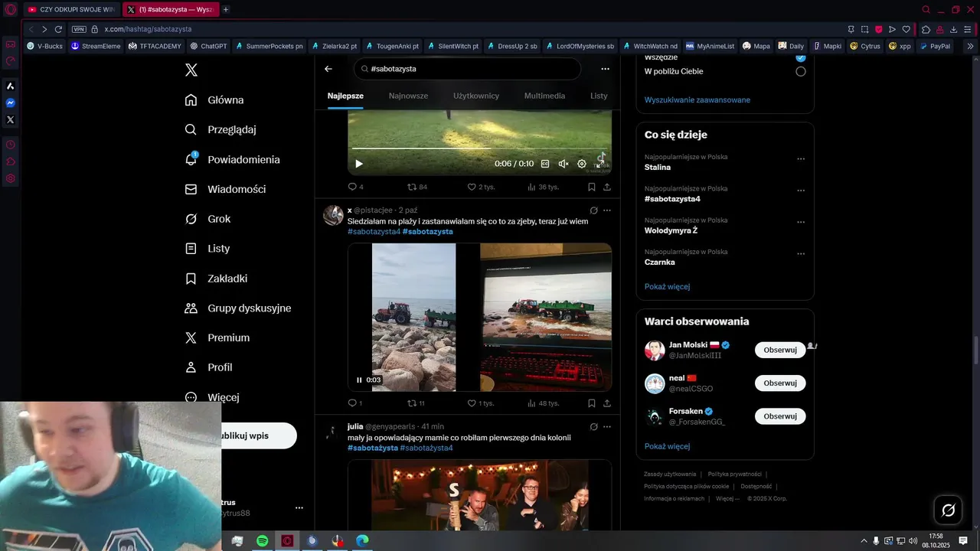The image size is (980, 551).
Task: Share the post by @pistacjee
Action: coord(607,403)
